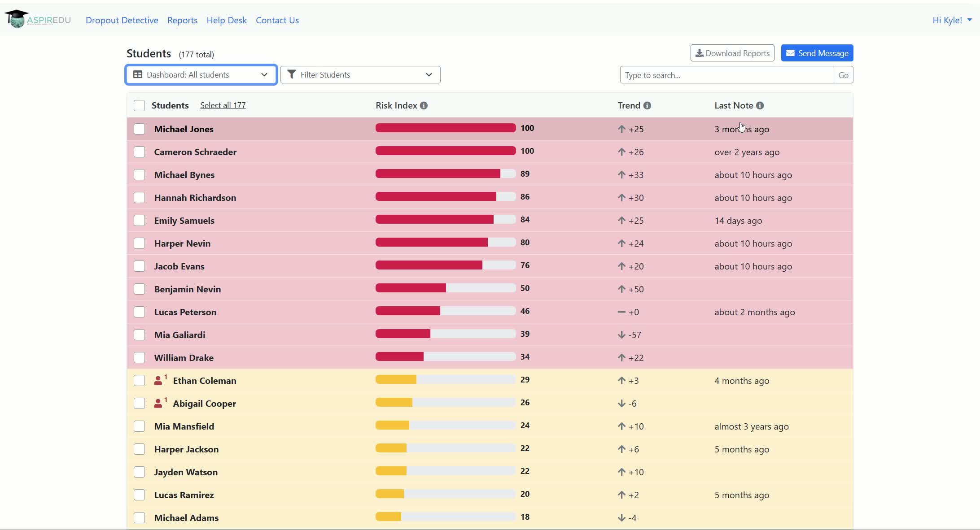Select Emily Samuels using her checkbox

click(x=139, y=221)
